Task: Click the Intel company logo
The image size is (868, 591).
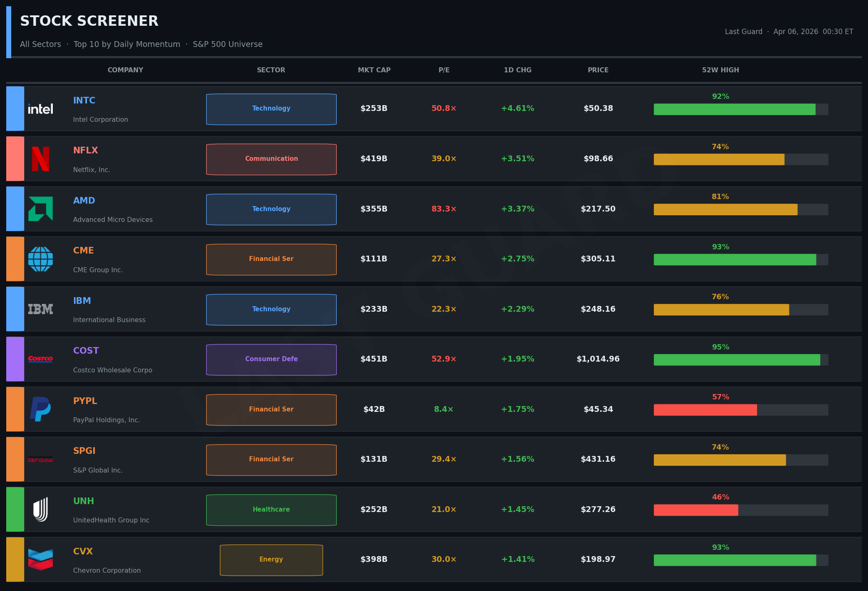Action: click(40, 109)
